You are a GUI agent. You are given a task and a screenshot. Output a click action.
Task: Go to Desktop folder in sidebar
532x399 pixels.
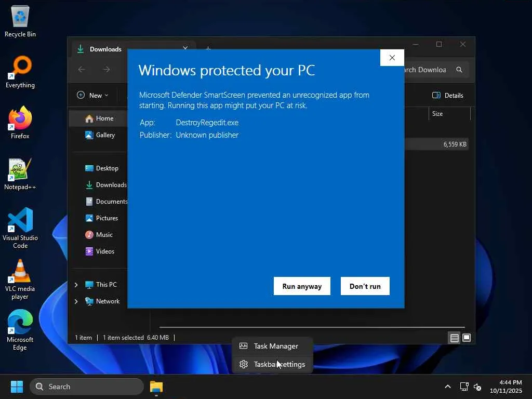coord(101,168)
